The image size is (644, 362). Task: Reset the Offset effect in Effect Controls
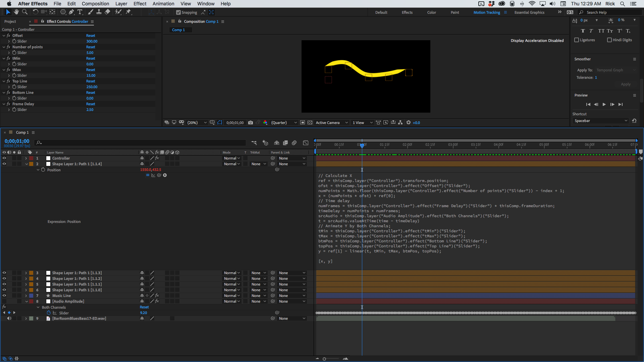tap(90, 36)
